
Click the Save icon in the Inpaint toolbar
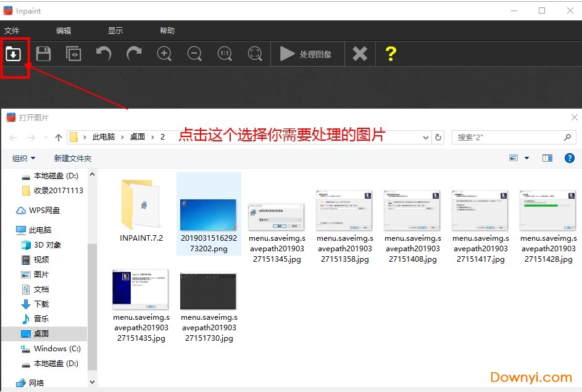pyautogui.click(x=43, y=54)
